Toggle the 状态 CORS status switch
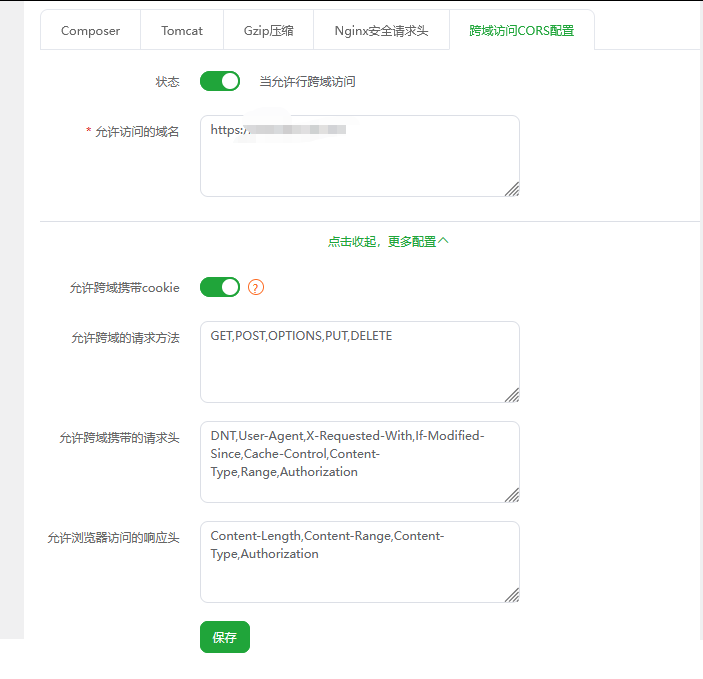Viewport: 703px width, 679px height. [x=220, y=81]
